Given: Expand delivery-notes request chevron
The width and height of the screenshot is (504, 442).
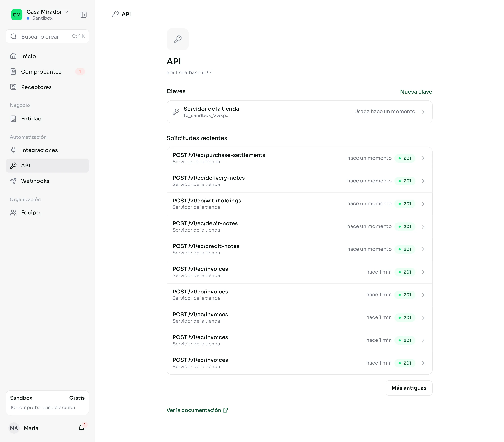Looking at the screenshot, I should [x=423, y=181].
